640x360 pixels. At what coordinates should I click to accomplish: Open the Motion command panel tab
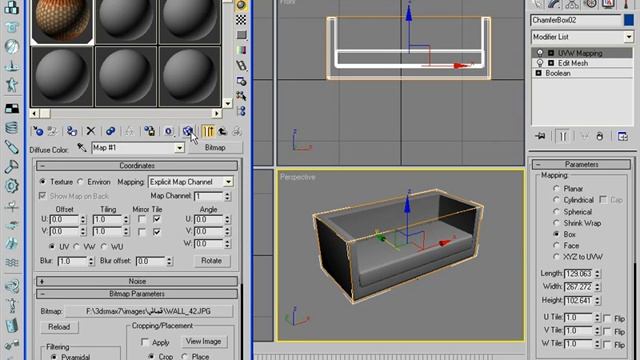[x=590, y=4]
